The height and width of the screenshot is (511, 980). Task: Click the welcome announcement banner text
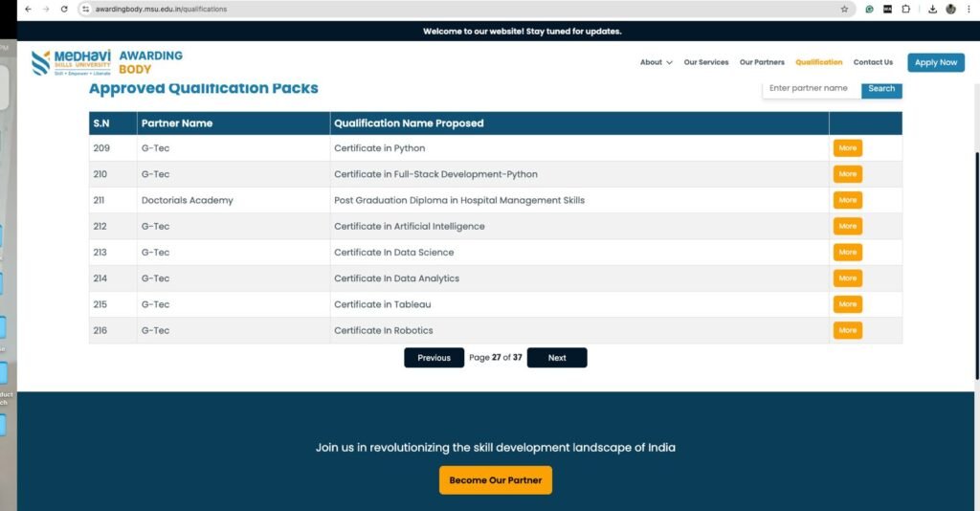point(522,32)
